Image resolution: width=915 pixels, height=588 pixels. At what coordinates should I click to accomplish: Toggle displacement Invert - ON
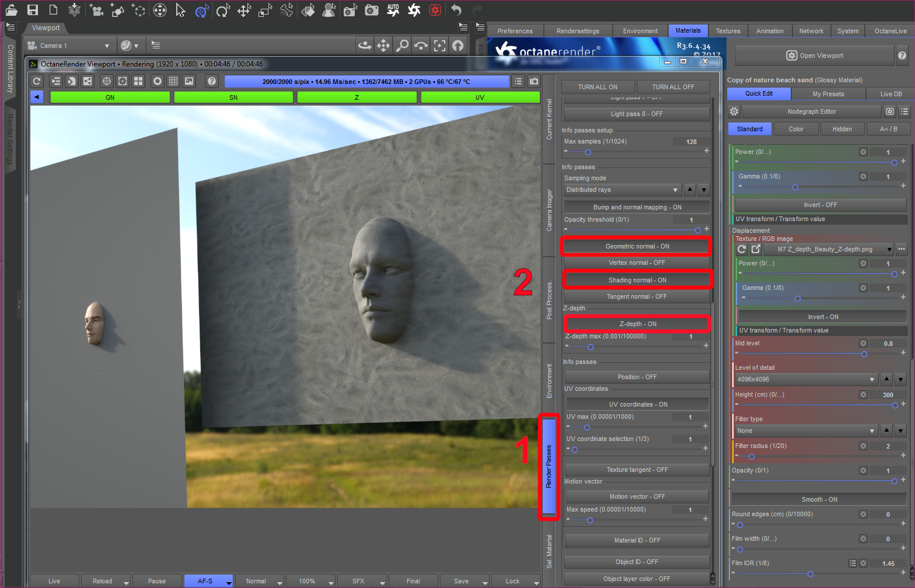(x=823, y=317)
